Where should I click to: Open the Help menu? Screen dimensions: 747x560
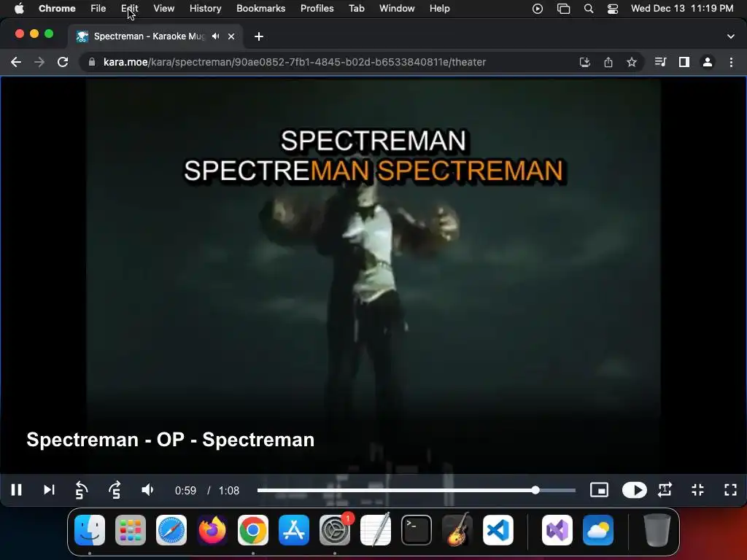click(439, 9)
